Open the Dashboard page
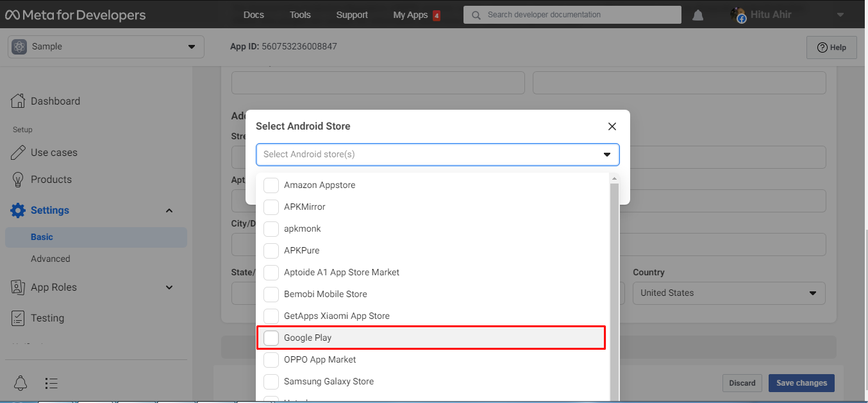Image resolution: width=868 pixels, height=403 pixels. tap(55, 101)
